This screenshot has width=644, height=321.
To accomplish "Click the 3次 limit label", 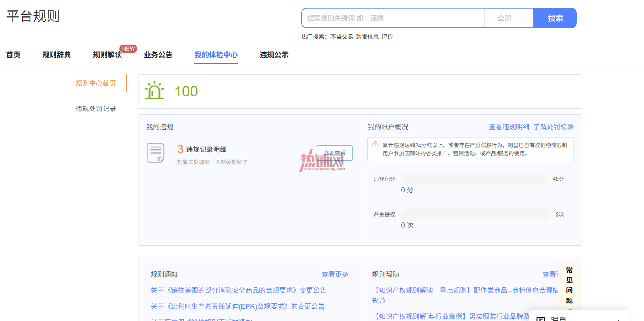I will [560, 215].
